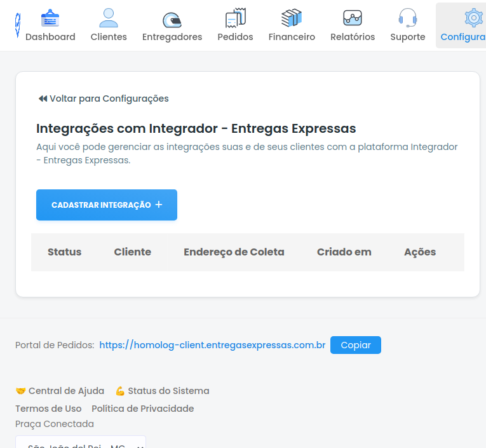The width and height of the screenshot is (486, 448).
Task: Go back via Voltar para Configurações
Action: [x=103, y=98]
